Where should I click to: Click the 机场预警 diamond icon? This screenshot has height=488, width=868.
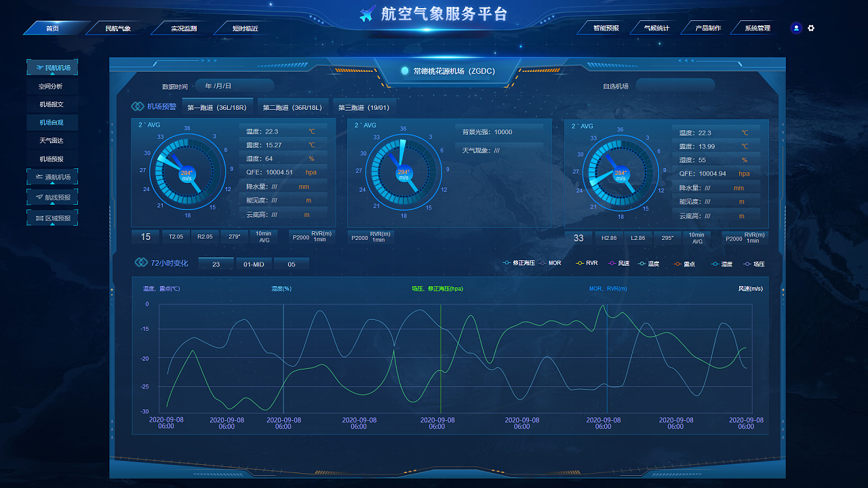click(x=136, y=106)
